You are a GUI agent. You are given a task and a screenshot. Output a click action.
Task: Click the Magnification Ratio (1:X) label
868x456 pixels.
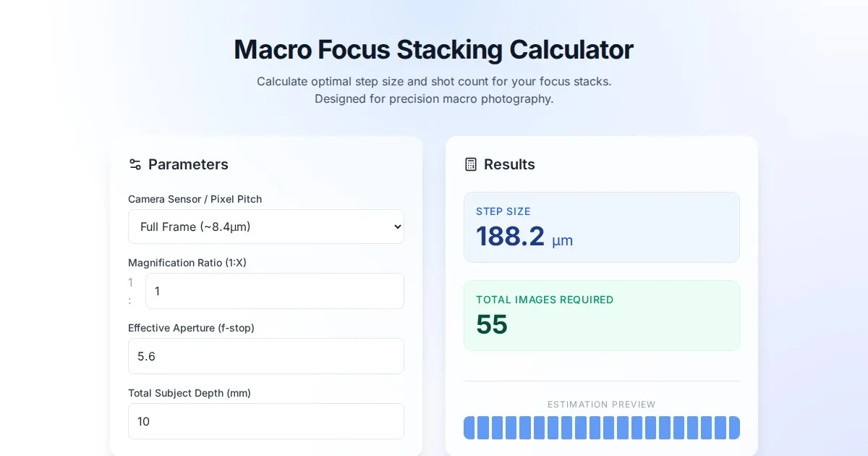[187, 263]
